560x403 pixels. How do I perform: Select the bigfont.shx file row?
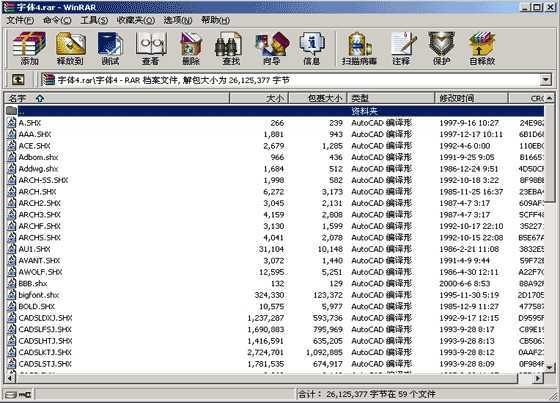click(275, 295)
